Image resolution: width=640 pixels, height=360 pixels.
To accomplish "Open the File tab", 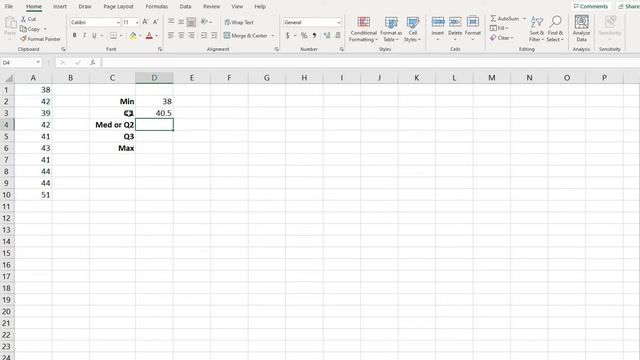I will (9, 7).
